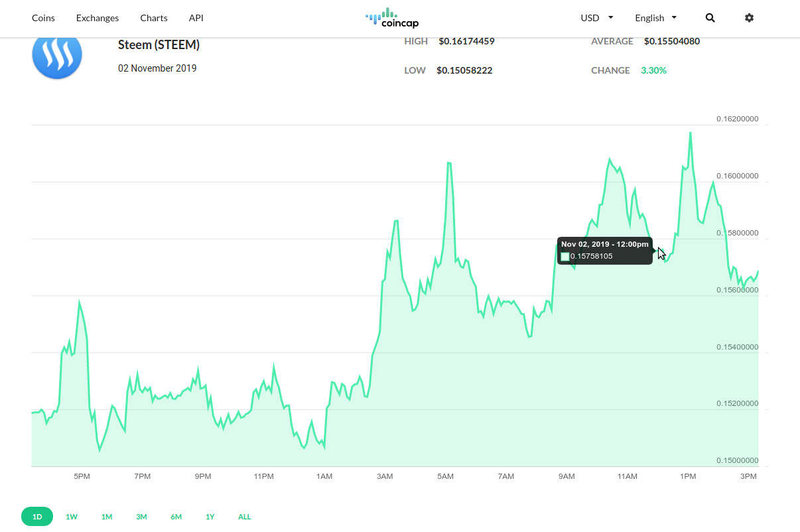The width and height of the screenshot is (800, 532).
Task: Click the LOW value $0.15058222
Action: 464,70
